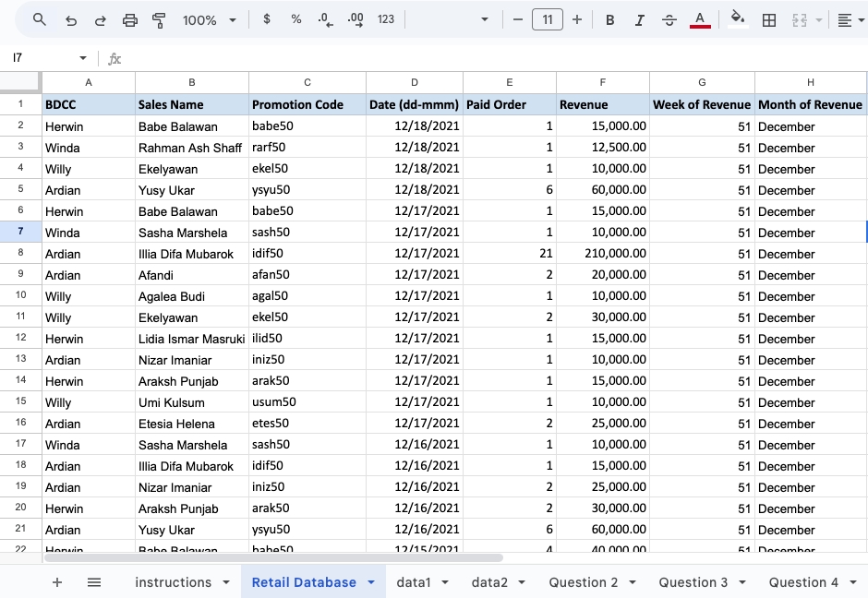Click the merge cells icon

pos(798,18)
